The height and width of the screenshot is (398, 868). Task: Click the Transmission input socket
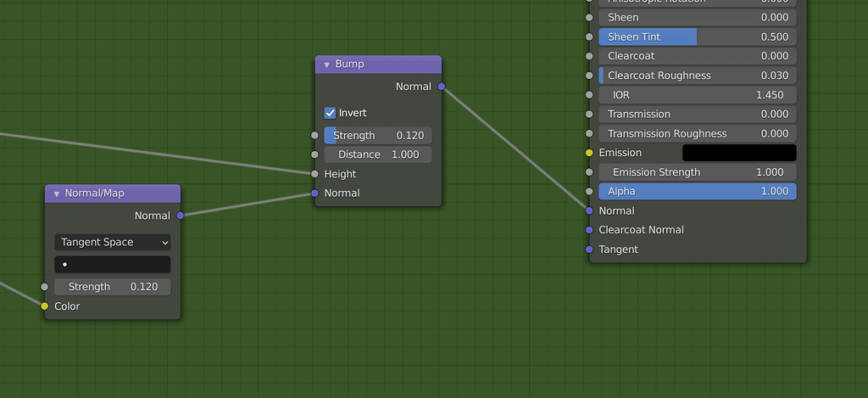[589, 115]
